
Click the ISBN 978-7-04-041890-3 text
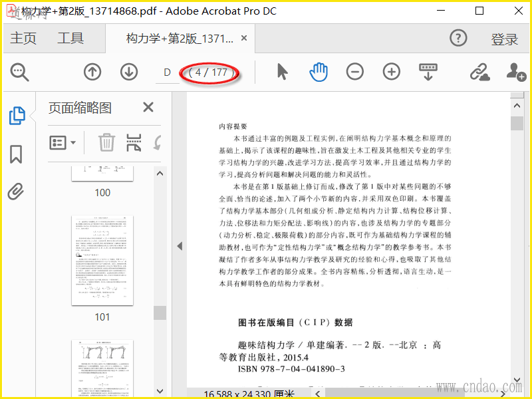point(291,369)
